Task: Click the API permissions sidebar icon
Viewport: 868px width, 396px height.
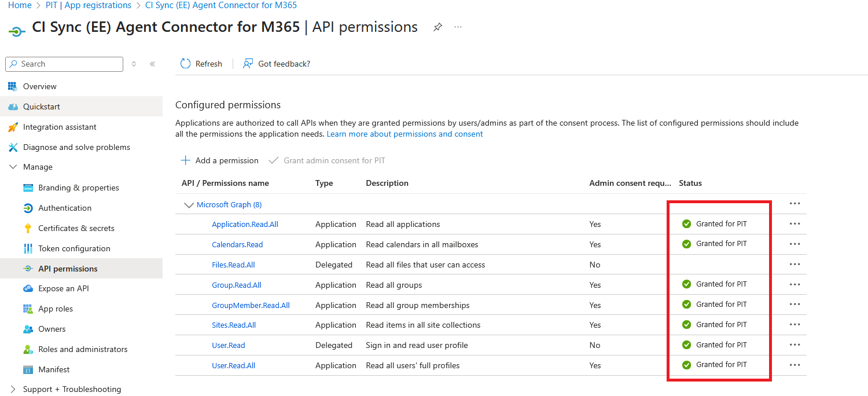Action: click(28, 269)
